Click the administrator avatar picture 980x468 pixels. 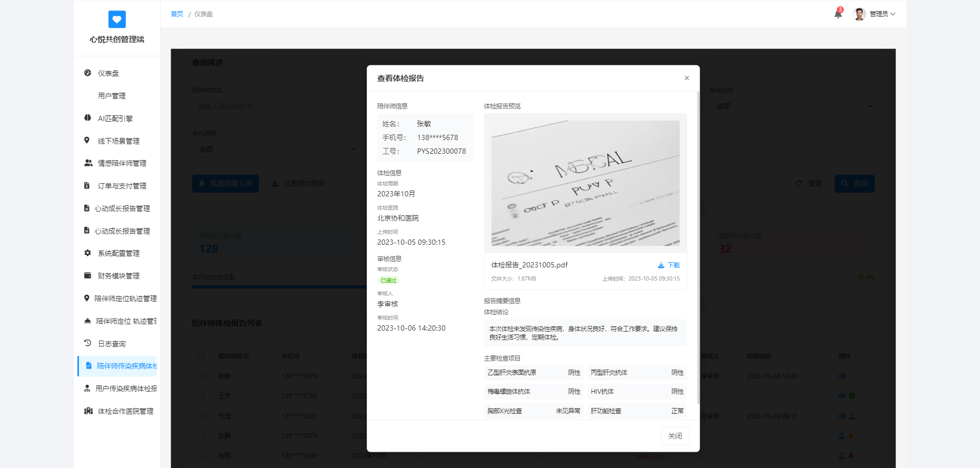tap(859, 14)
